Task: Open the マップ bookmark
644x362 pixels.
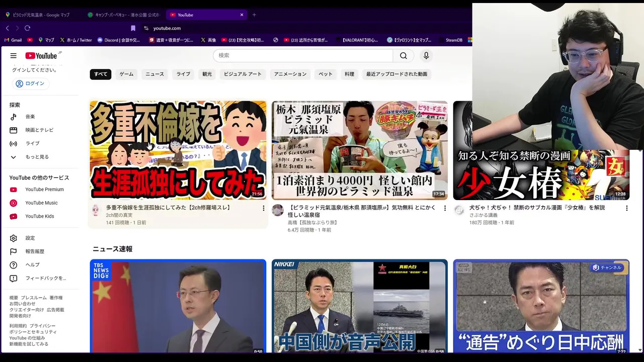Action: pyautogui.click(x=46, y=40)
